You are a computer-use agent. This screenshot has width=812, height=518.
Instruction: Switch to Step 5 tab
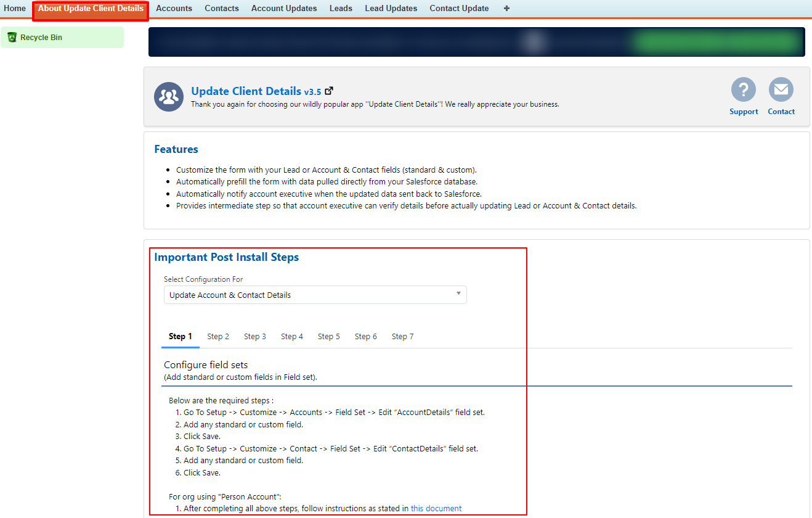[x=329, y=337]
